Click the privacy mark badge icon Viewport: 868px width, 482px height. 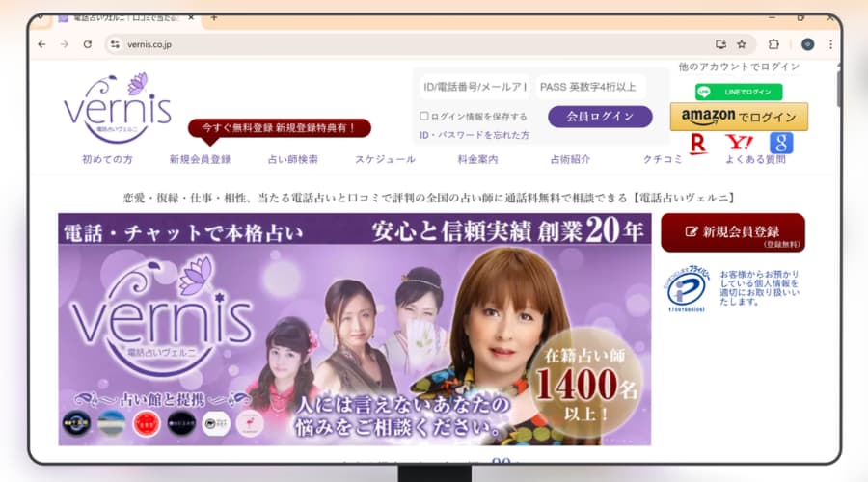pos(686,288)
